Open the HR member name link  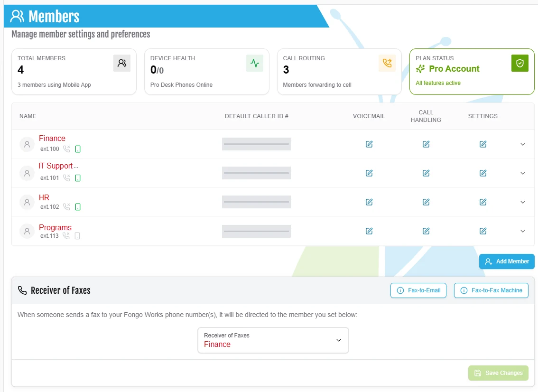tap(44, 197)
